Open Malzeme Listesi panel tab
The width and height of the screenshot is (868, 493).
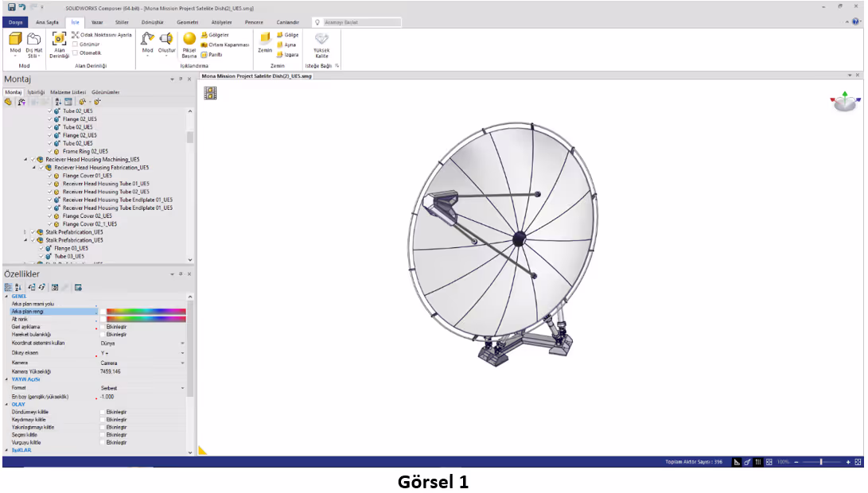(68, 92)
